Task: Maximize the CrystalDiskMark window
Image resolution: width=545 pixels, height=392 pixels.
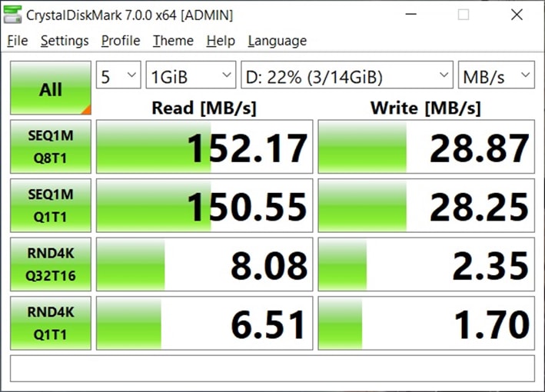Action: (x=464, y=15)
